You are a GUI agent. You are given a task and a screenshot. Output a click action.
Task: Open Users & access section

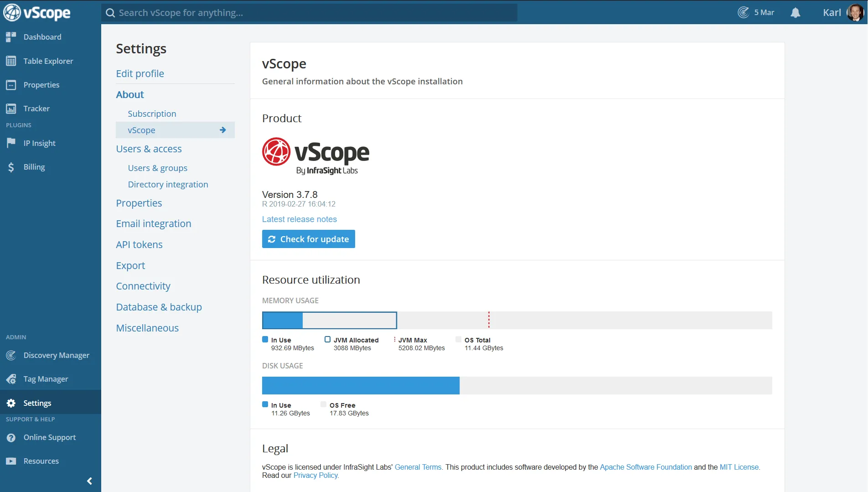[x=149, y=149]
